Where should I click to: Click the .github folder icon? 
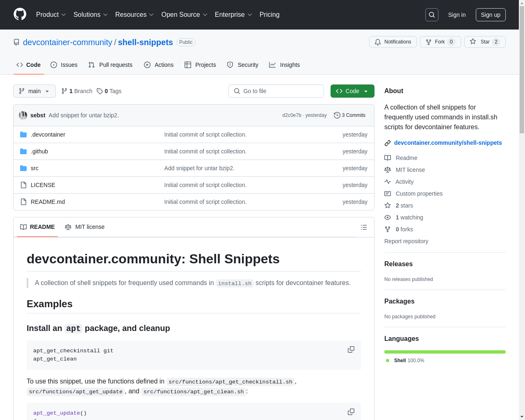23,151
